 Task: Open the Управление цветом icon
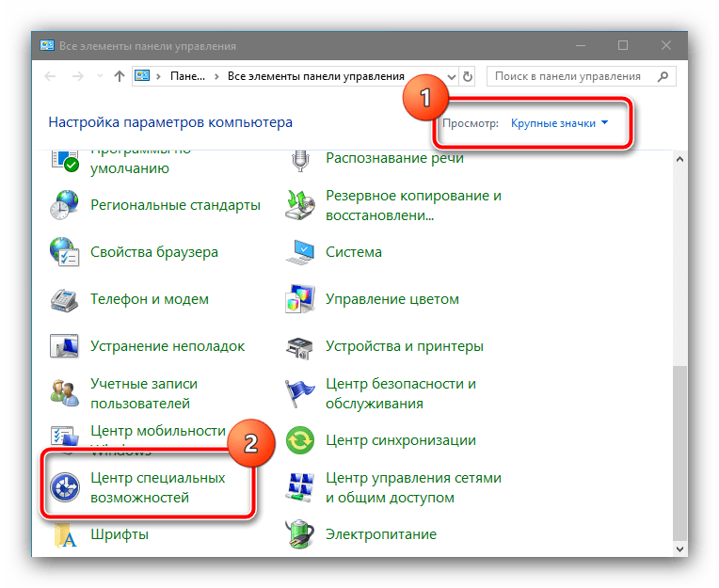tap(300, 299)
